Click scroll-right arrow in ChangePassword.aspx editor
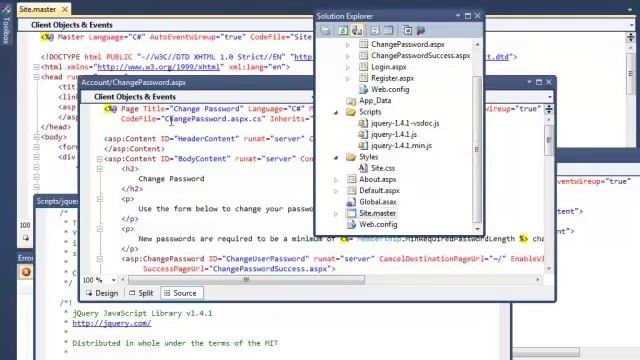 coord(538,280)
